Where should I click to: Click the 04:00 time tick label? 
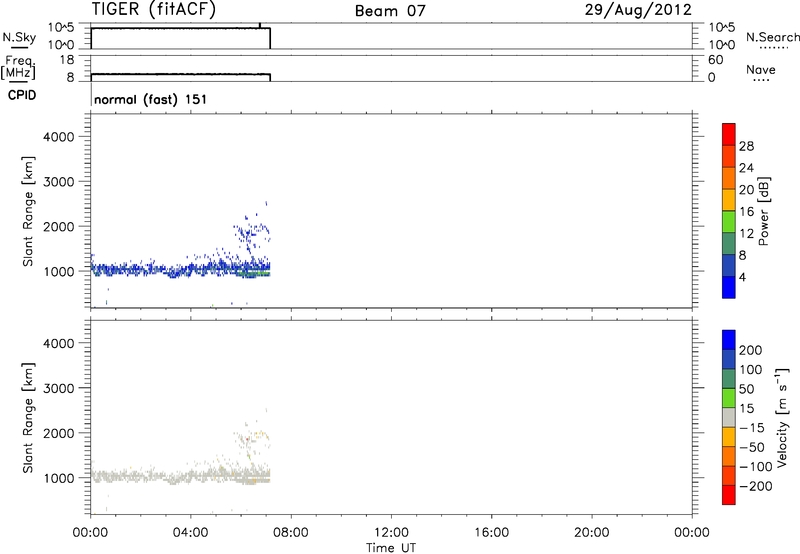(x=190, y=533)
